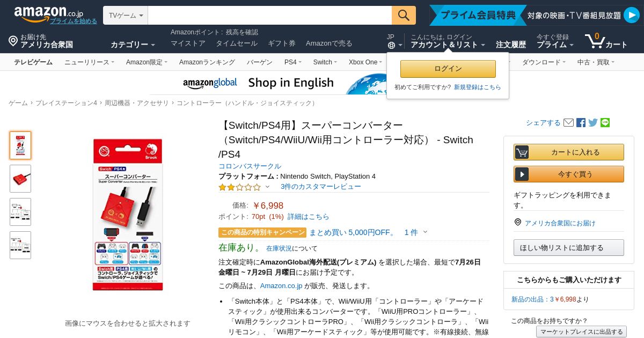Click the Amazonで売る link
644x338 pixels.
tap(329, 43)
